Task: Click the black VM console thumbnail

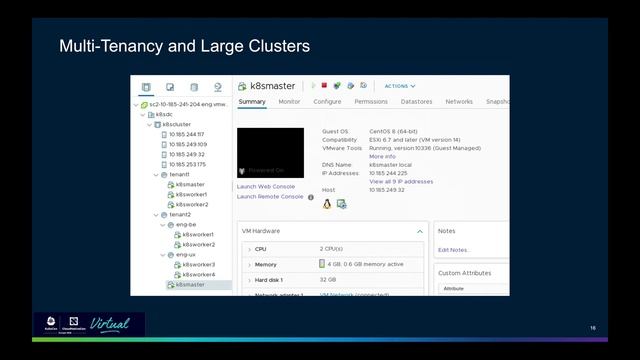Action: point(270,153)
